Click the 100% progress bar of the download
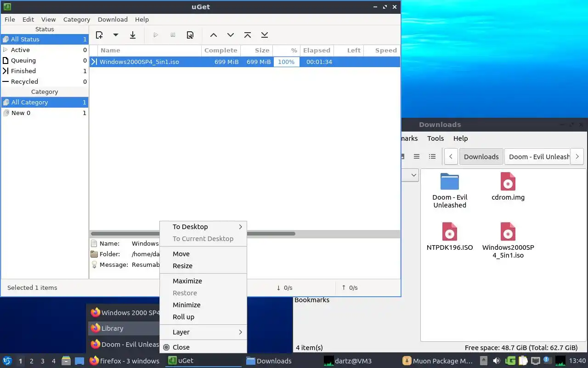The width and height of the screenshot is (588, 368). [x=286, y=62]
